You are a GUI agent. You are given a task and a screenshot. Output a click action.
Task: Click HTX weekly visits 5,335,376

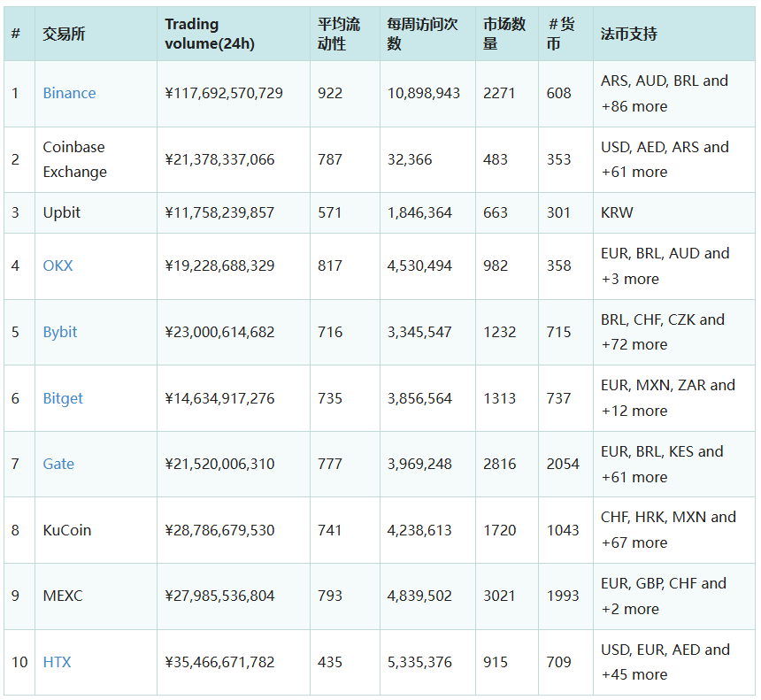coord(419,662)
